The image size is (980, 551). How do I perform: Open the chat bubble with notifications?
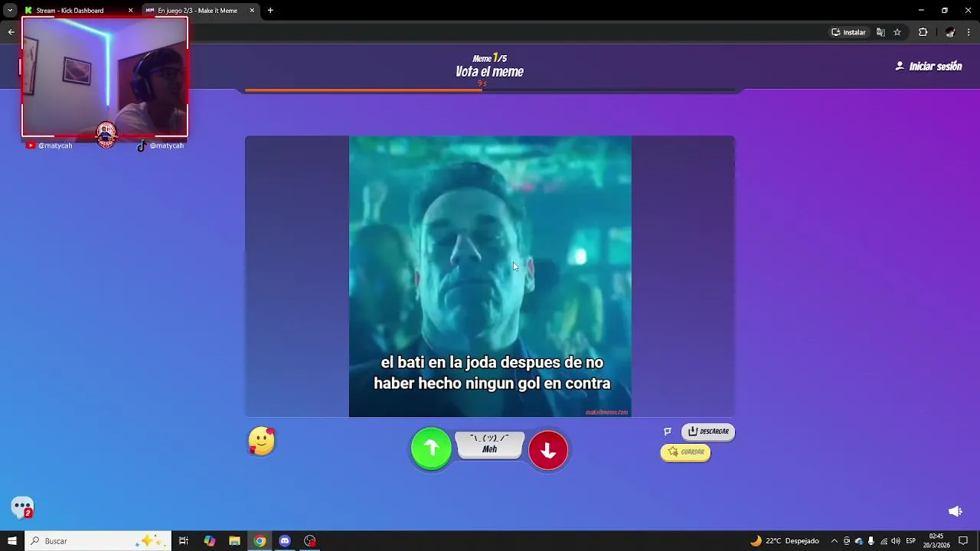pos(23,507)
